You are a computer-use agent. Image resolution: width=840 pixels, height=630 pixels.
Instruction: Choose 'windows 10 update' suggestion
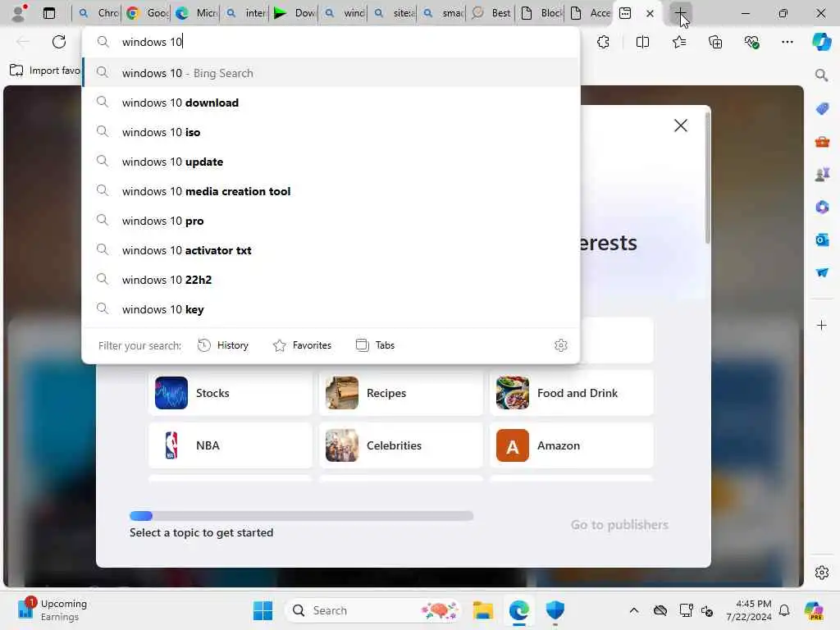[331, 162]
